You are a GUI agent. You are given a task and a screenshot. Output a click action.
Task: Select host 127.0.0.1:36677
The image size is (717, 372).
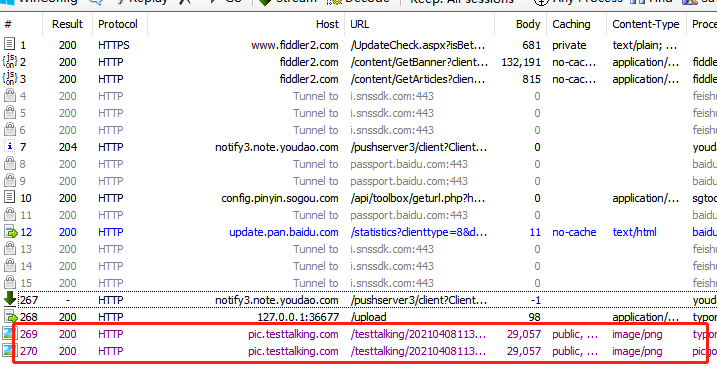[x=298, y=317]
